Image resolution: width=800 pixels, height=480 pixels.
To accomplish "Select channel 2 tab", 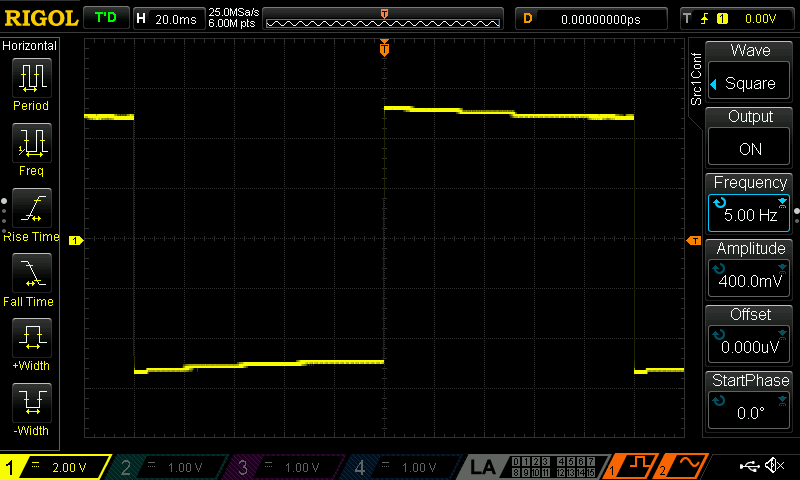I will [168, 467].
